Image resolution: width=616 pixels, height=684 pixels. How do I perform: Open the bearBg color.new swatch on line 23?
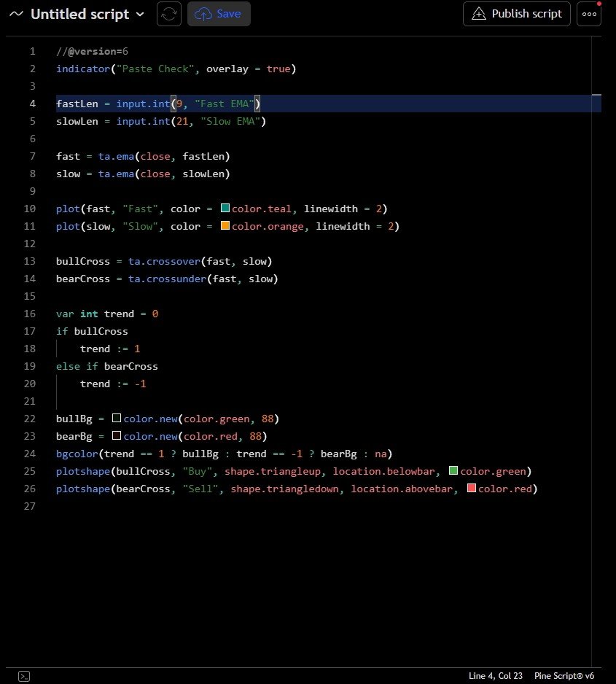coord(117,435)
